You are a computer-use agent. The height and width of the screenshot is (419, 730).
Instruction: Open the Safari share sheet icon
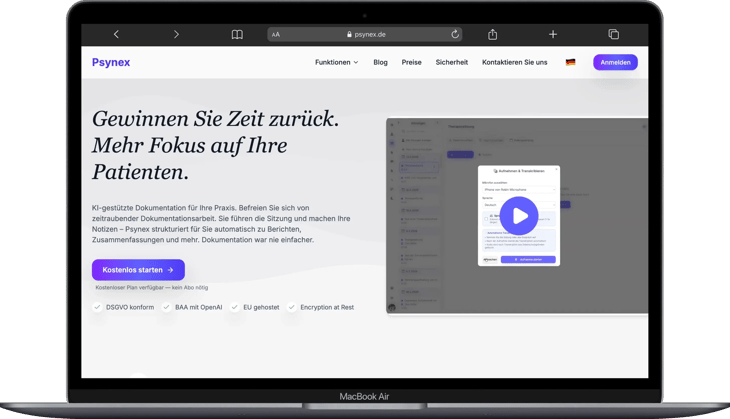click(x=493, y=34)
